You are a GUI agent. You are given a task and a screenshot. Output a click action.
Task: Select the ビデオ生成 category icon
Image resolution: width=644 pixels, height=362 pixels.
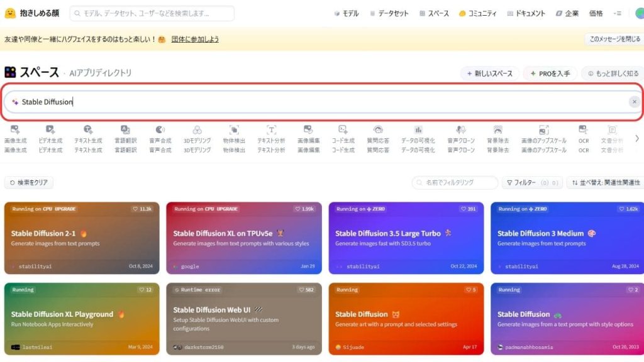pyautogui.click(x=50, y=130)
